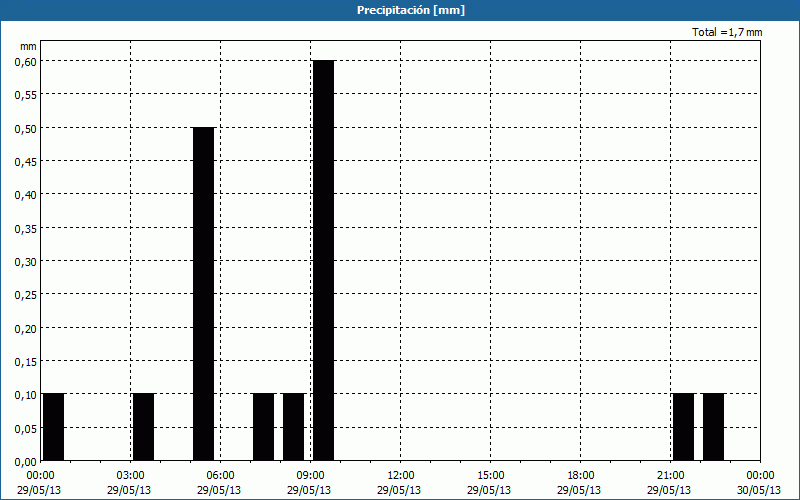Click the 0,25 y-axis label
The height and width of the screenshot is (500, 800).
tap(26, 294)
